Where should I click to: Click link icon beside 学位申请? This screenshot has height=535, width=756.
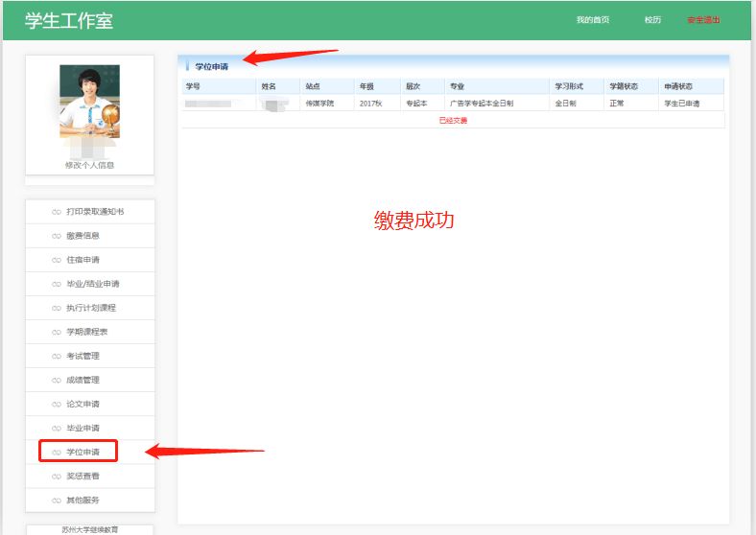pyautogui.click(x=57, y=452)
